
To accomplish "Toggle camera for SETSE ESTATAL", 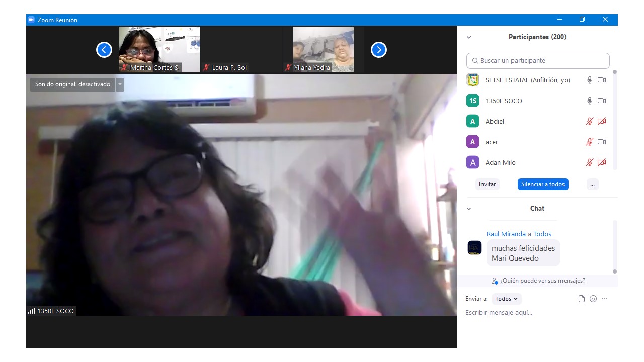I will tap(602, 80).
